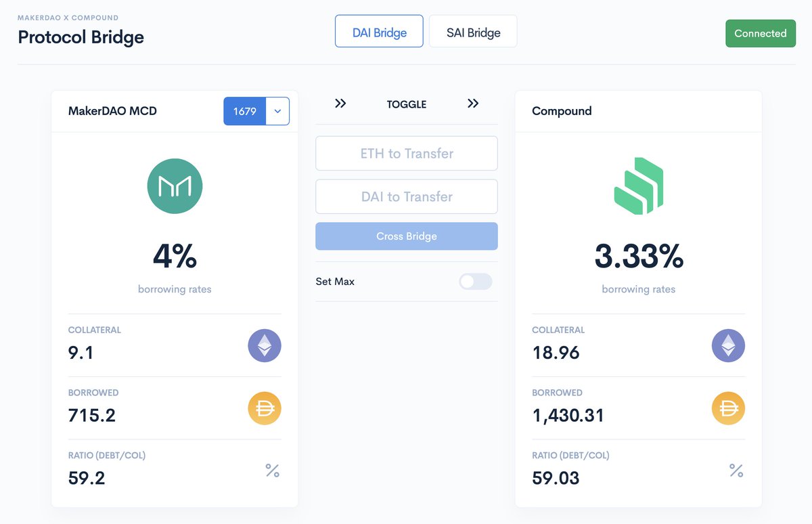Click the TOGGLE direction label

point(407,104)
